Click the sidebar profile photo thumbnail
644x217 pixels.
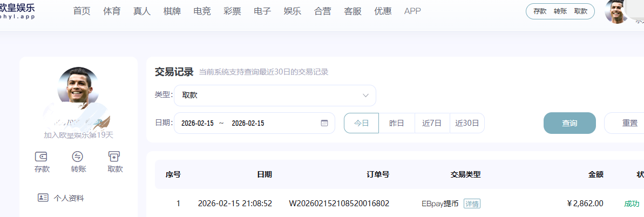click(78, 86)
